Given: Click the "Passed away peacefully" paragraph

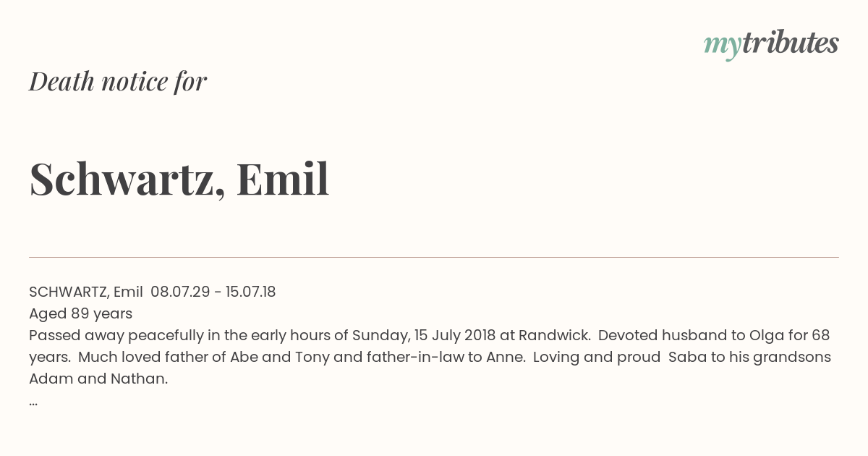Looking at the screenshot, I should (x=430, y=357).
